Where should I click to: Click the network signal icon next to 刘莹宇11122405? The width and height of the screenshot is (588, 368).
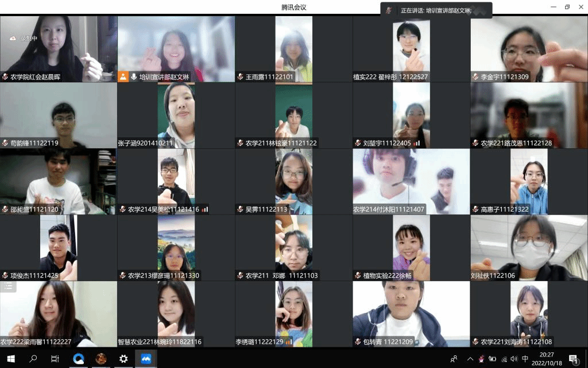point(417,143)
